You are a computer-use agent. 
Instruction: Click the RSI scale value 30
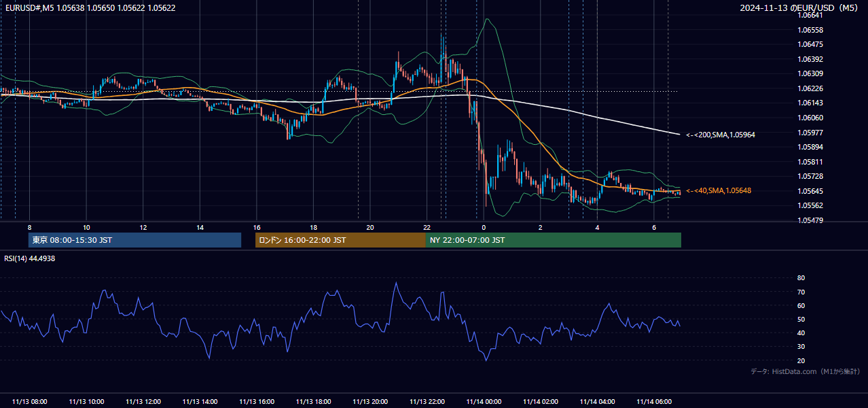tap(801, 346)
